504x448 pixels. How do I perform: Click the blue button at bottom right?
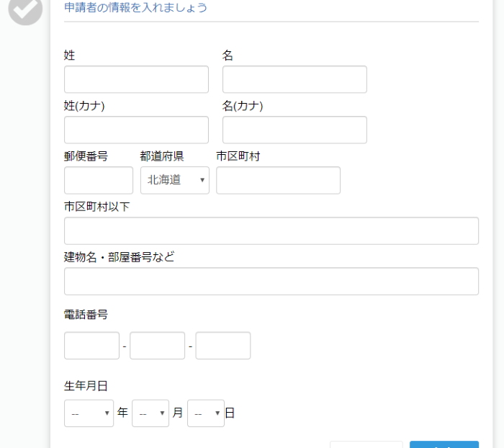444,445
